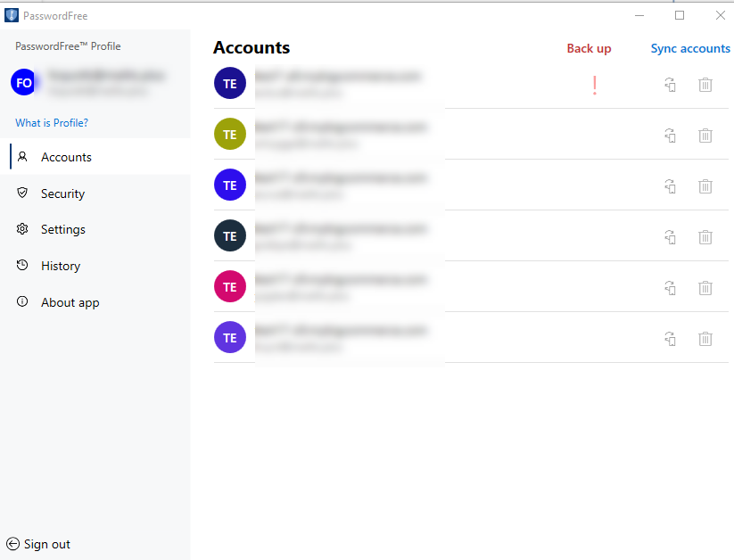Screen dimensions: 734x560
Task: View the History page
Action: [x=60, y=266]
